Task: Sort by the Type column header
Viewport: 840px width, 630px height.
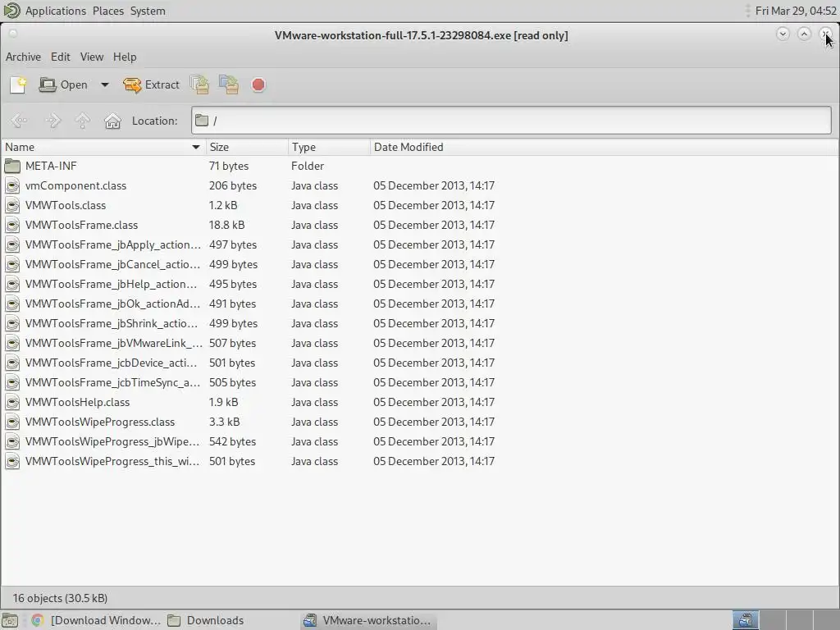Action: click(x=329, y=147)
